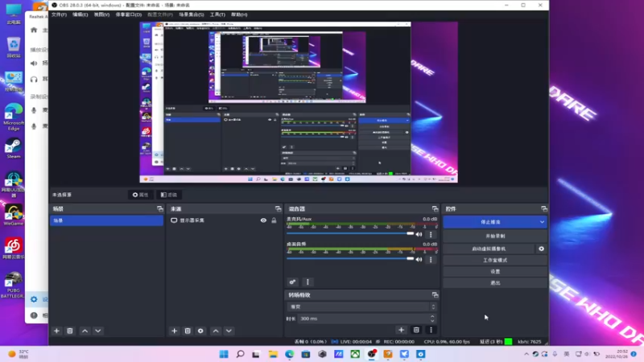Remove the scene transition with trash icon
The height and width of the screenshot is (362, 644).
pos(416,330)
